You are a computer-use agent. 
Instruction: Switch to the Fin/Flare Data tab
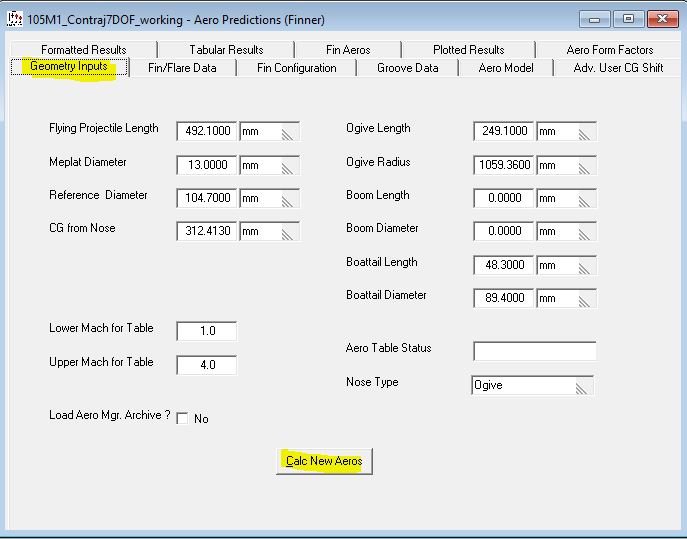(x=182, y=68)
